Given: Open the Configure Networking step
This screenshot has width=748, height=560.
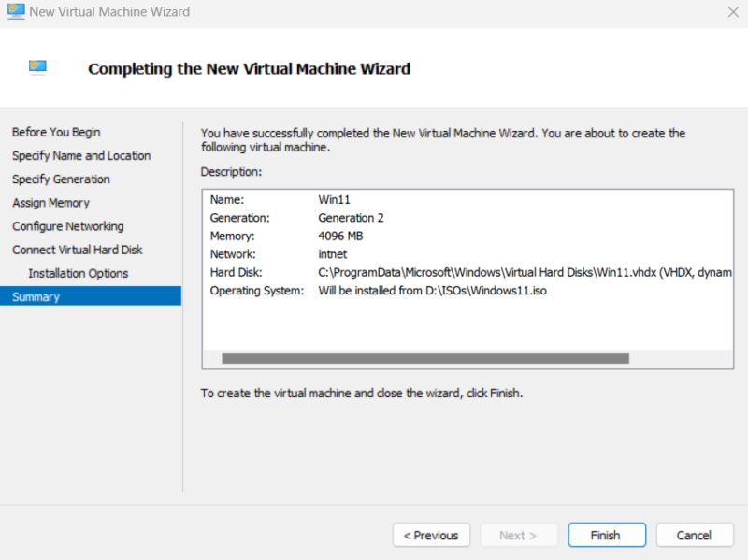Looking at the screenshot, I should [x=67, y=226].
